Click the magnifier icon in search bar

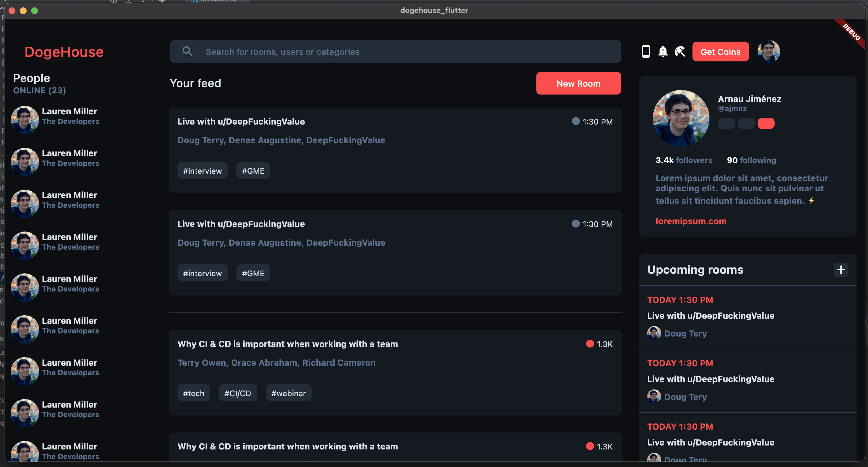click(187, 52)
